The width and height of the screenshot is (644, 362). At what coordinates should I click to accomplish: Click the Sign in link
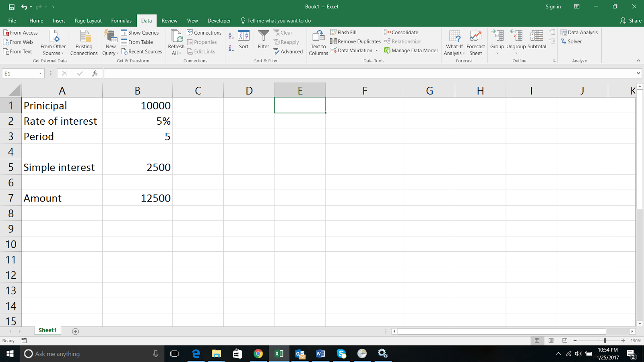coord(553,6)
